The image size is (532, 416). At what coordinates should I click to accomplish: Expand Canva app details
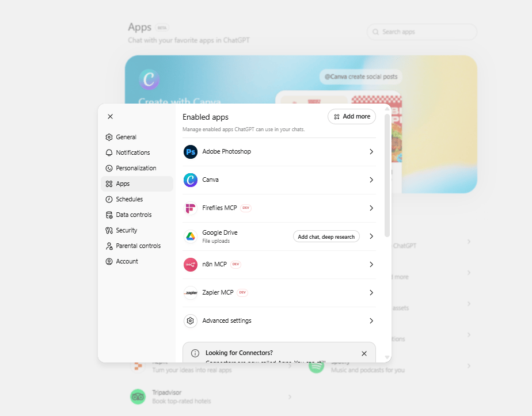[371, 180]
